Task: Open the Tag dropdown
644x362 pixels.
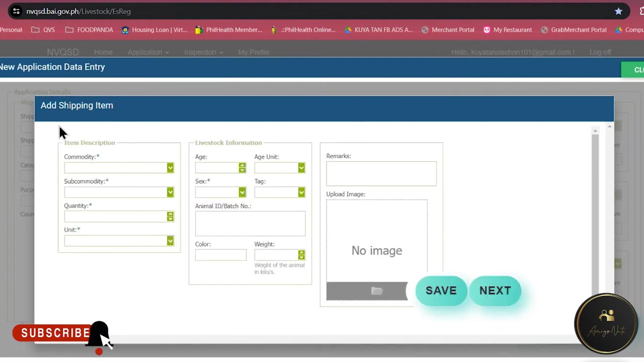Action: pos(301,192)
